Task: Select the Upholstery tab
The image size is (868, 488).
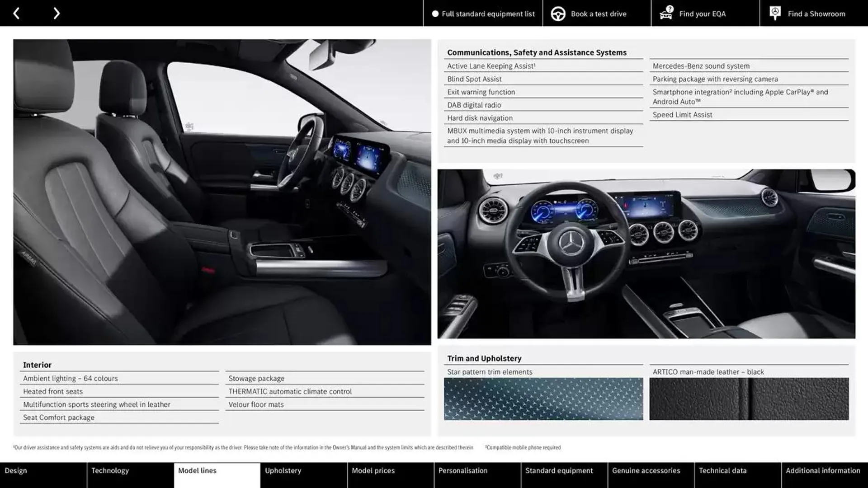Action: pyautogui.click(x=283, y=471)
